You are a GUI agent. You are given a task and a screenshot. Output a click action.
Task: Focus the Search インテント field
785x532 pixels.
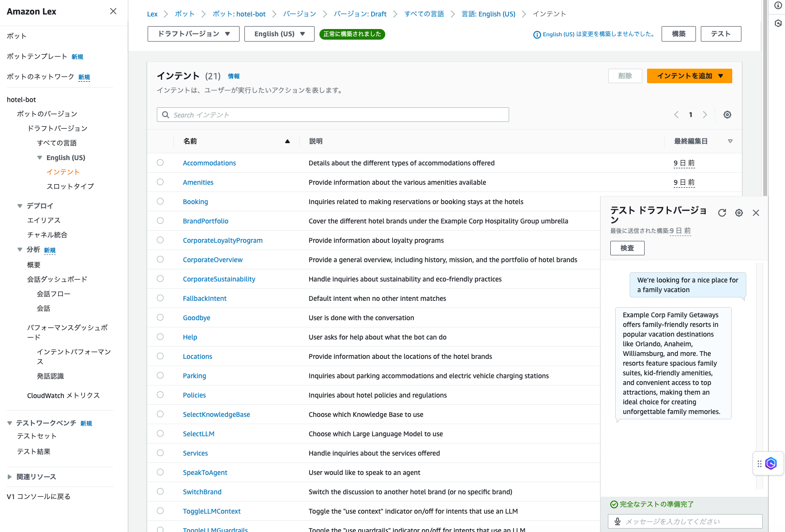(333, 115)
